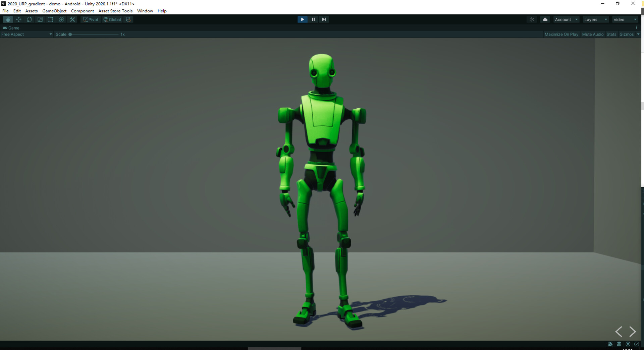Select the Move tool

18,19
